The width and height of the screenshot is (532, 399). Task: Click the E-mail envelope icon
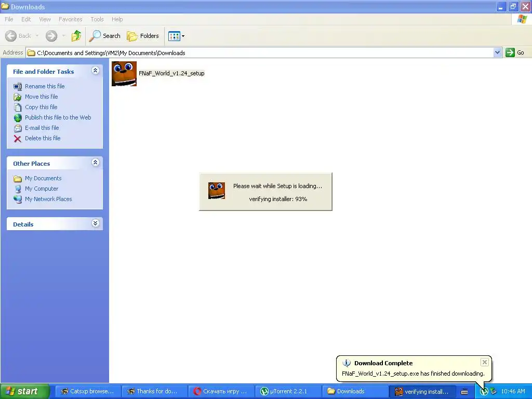click(18, 128)
